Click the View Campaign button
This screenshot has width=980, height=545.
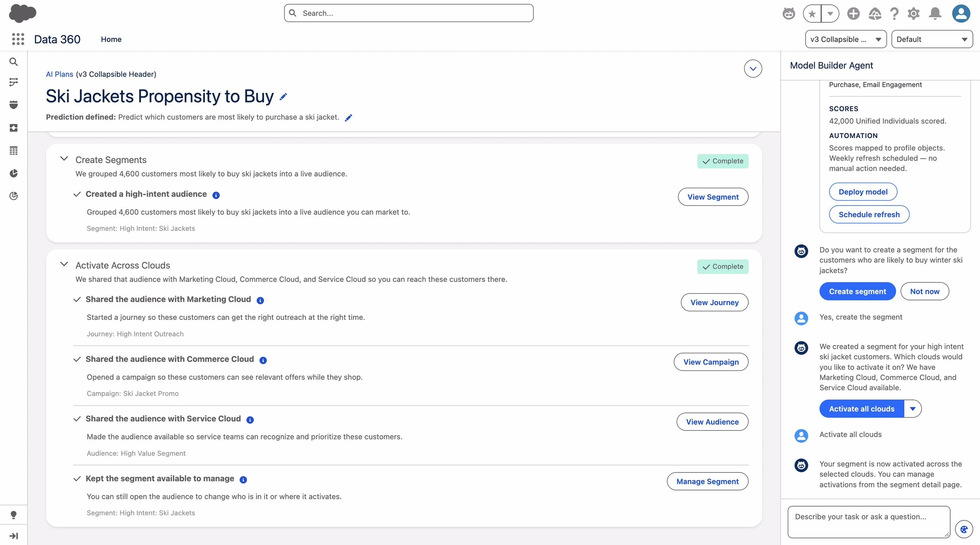(711, 362)
